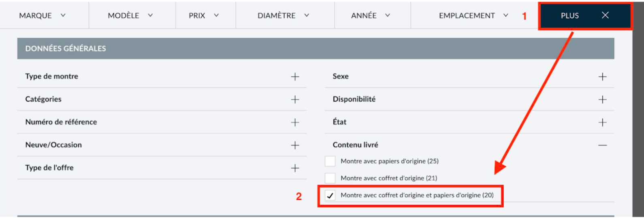This screenshot has width=644, height=218.
Task: Open the Emplacement dropdown
Action: [473, 15]
